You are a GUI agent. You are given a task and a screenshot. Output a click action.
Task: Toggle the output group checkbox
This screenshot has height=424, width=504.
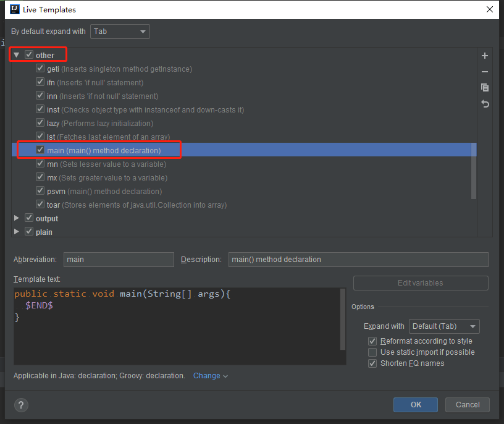(29, 218)
